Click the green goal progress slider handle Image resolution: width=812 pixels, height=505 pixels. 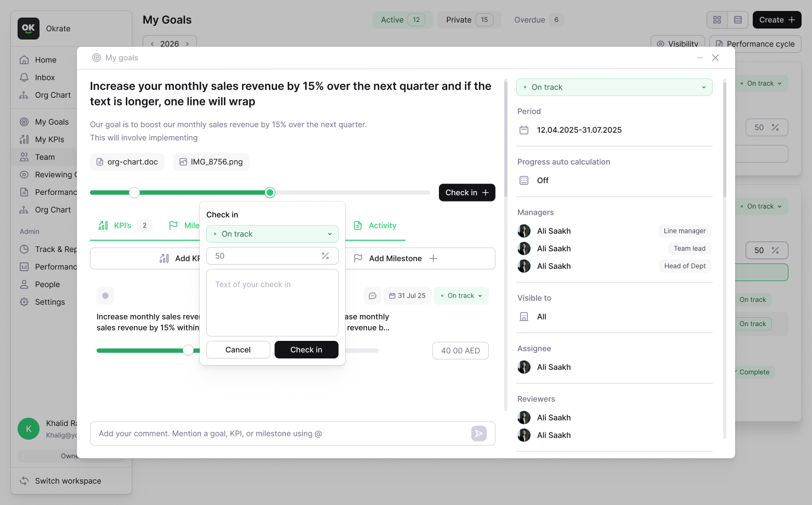click(269, 193)
